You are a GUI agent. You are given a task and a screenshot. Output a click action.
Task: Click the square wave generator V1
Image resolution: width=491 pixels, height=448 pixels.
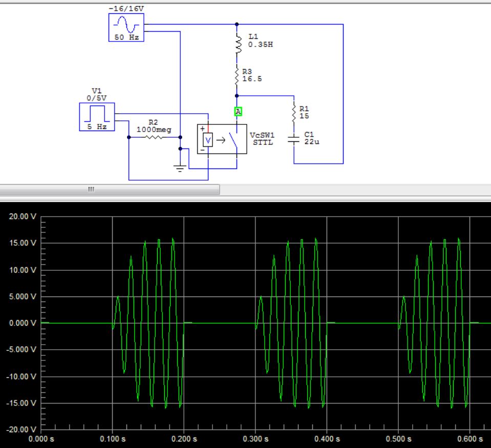[98, 115]
